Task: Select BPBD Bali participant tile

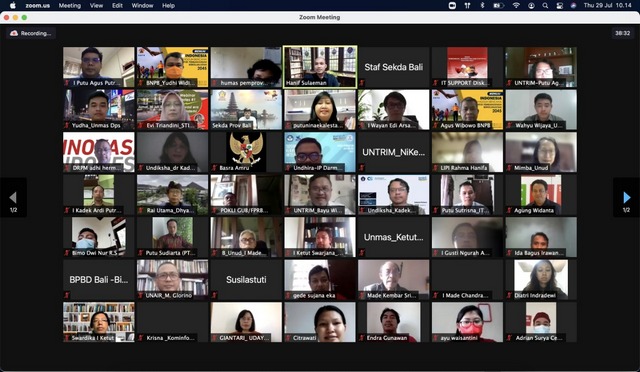Action: [99, 279]
